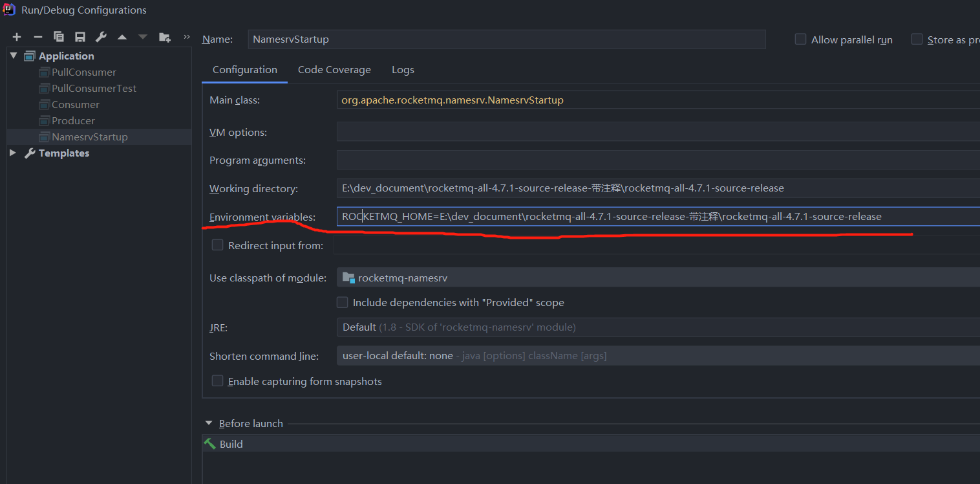Click the Application folder icon
980x484 pixels.
(30, 56)
